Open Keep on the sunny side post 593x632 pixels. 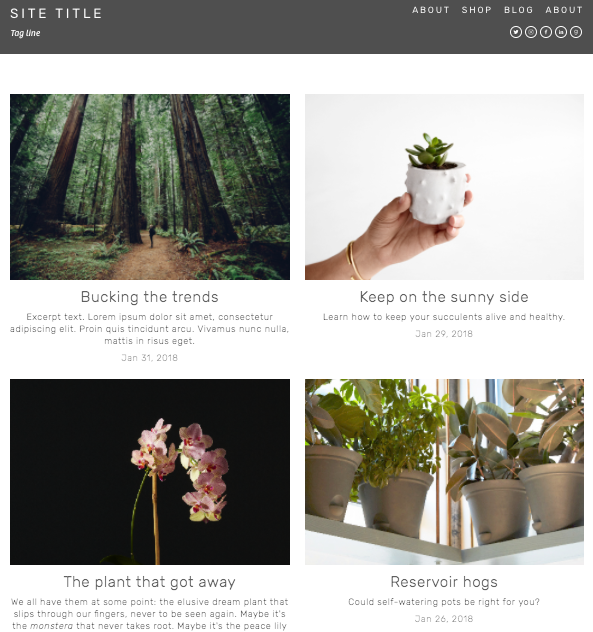point(444,297)
